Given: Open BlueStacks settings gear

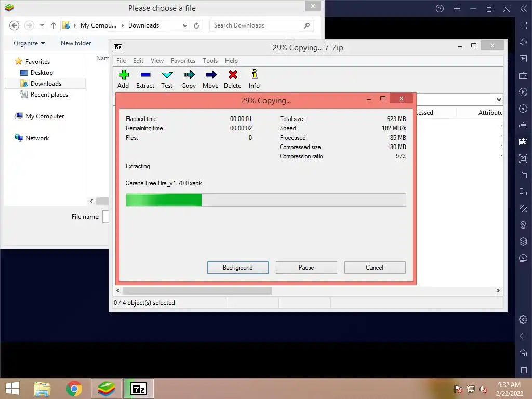Looking at the screenshot, I should [x=523, y=320].
